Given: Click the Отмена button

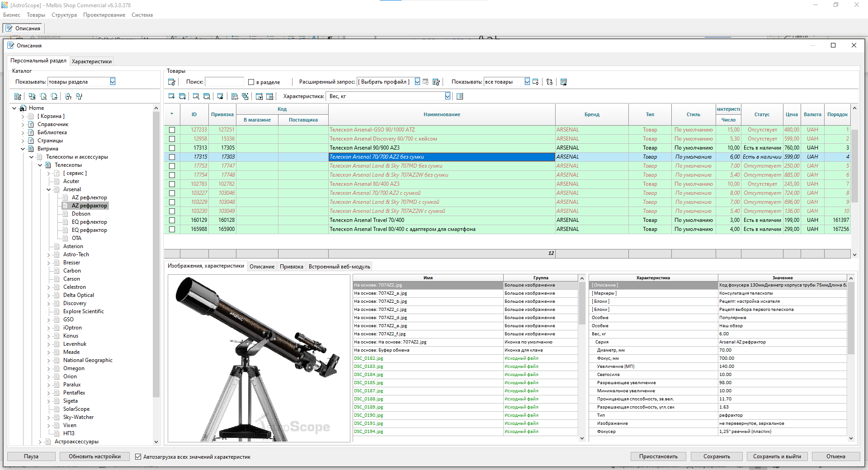Looking at the screenshot, I should point(836,456).
